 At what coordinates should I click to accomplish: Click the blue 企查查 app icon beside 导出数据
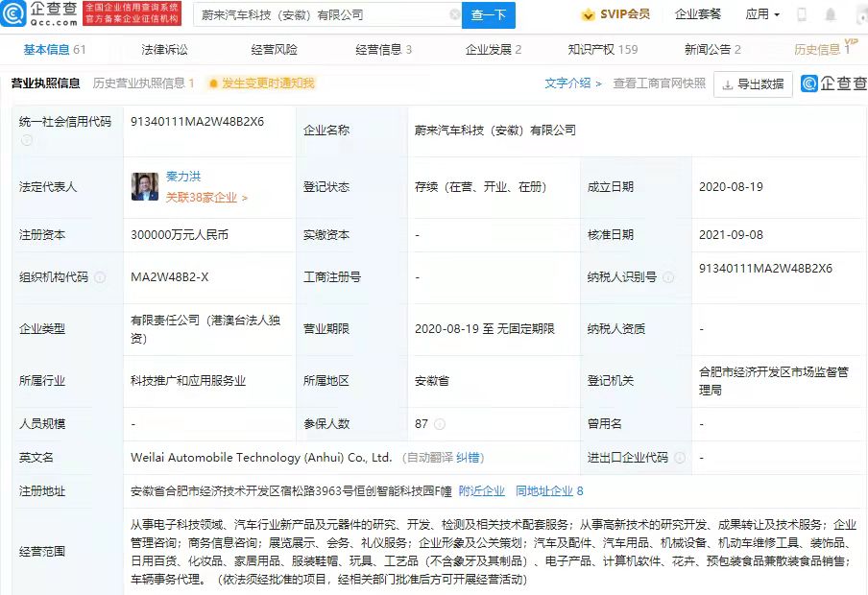pyautogui.click(x=811, y=84)
